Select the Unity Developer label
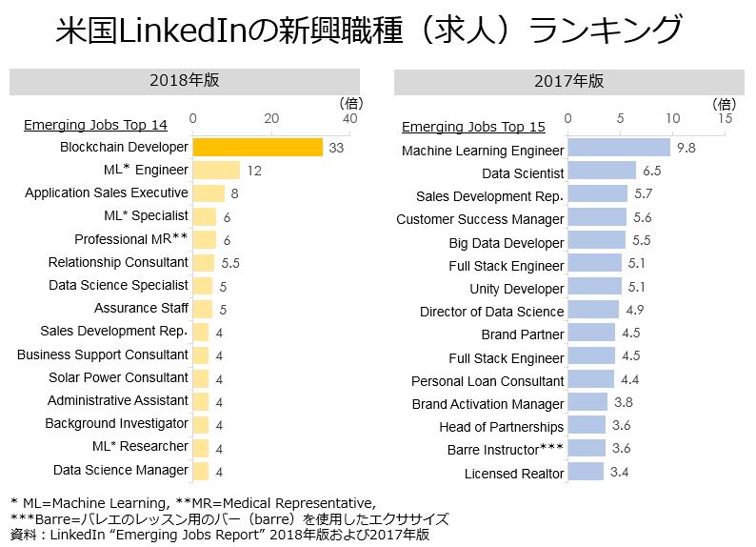 point(516,289)
